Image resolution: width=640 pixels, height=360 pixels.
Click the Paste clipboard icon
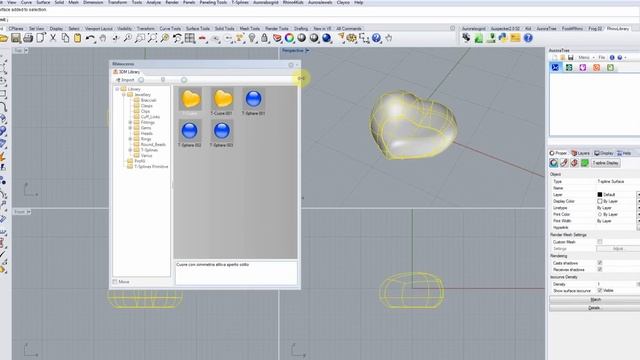click(x=78, y=38)
